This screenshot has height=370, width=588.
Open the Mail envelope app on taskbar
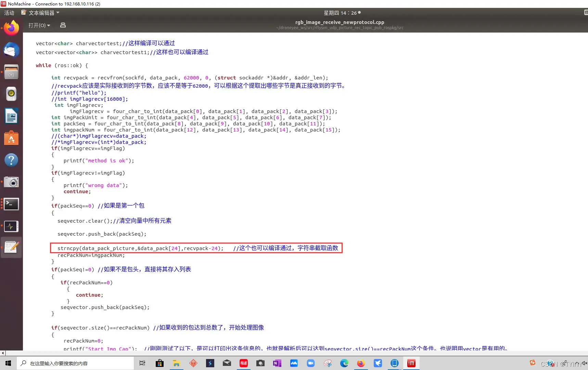(227, 363)
